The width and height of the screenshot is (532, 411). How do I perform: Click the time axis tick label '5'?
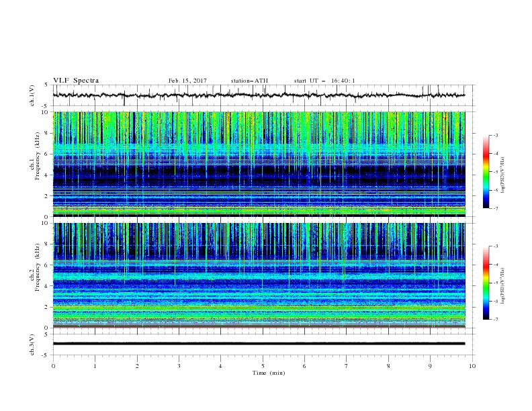(263, 366)
